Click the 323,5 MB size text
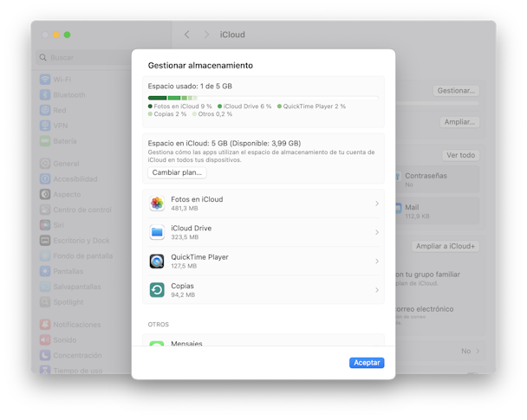 [x=185, y=237]
